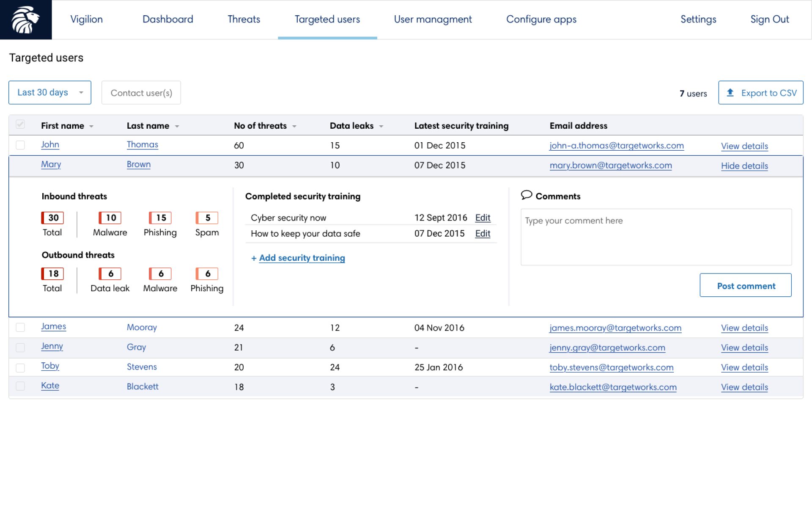Viewport: 812px width, 508px height.
Task: Check the box for John Thomas row
Action: (20, 145)
